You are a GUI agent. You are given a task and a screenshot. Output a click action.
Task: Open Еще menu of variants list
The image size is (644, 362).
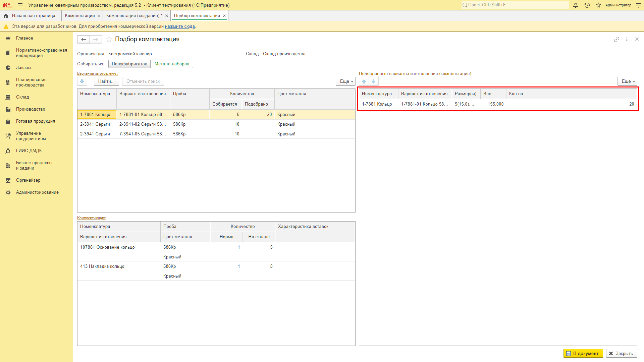coord(346,81)
